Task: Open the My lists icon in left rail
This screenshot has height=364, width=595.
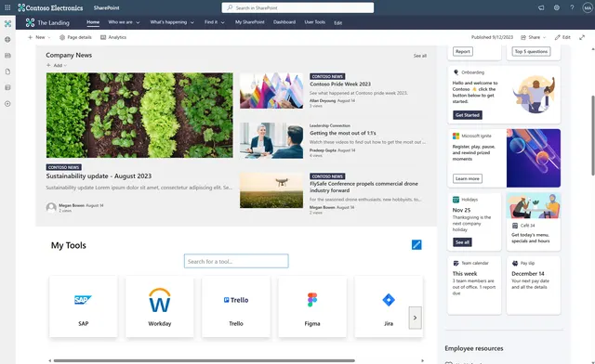Action: tap(7, 87)
